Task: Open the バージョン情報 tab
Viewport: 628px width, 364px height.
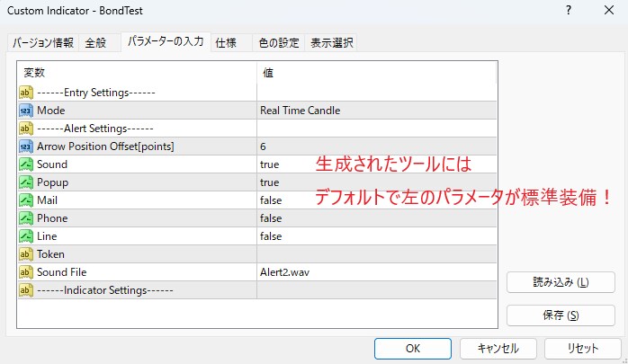Action: 43,43
